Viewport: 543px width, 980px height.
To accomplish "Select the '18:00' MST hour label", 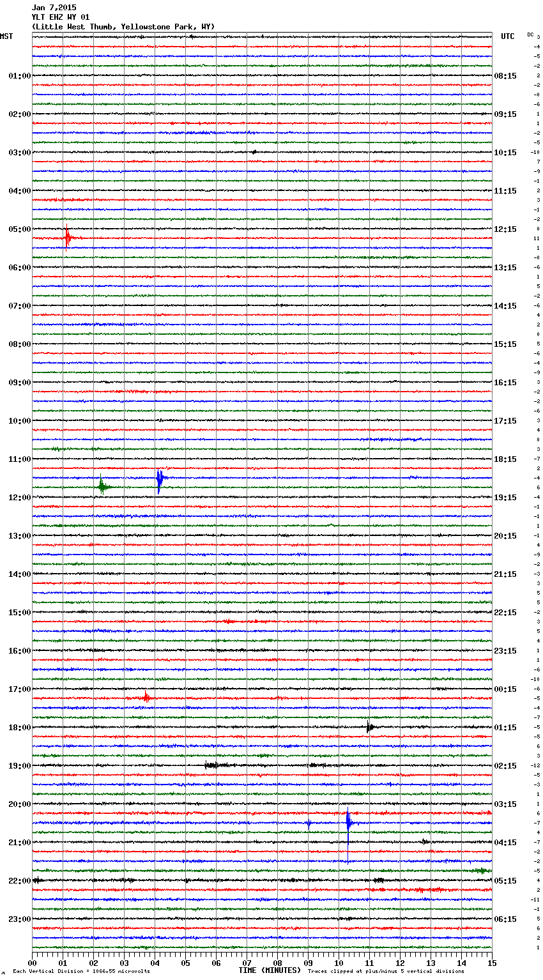I will (x=20, y=728).
